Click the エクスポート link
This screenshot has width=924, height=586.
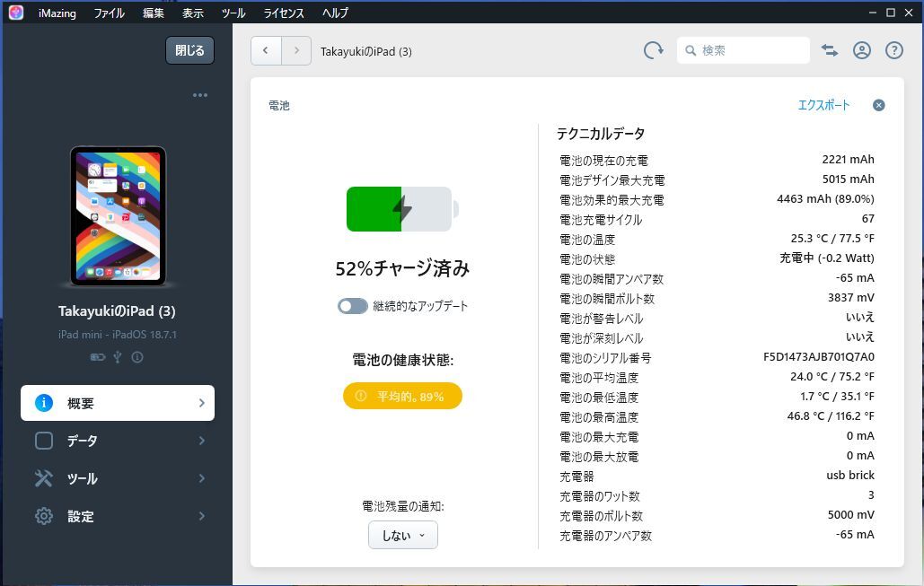pyautogui.click(x=823, y=105)
